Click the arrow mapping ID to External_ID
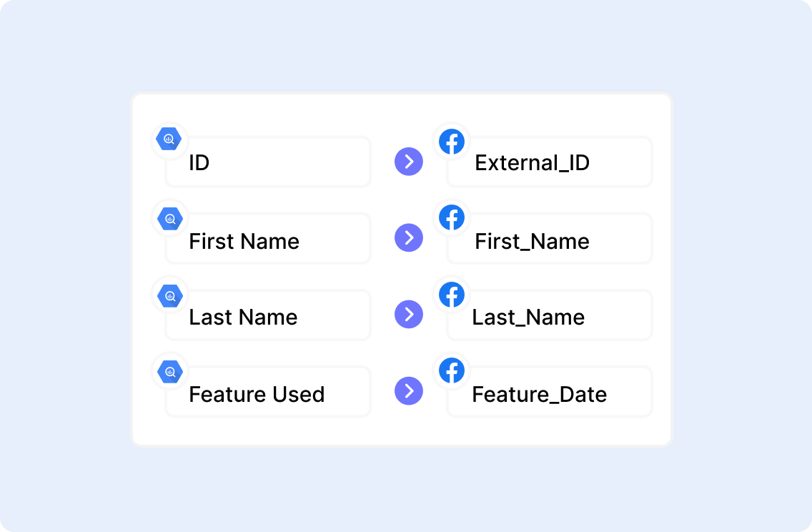Image resolution: width=812 pixels, height=532 pixels. [x=409, y=162]
